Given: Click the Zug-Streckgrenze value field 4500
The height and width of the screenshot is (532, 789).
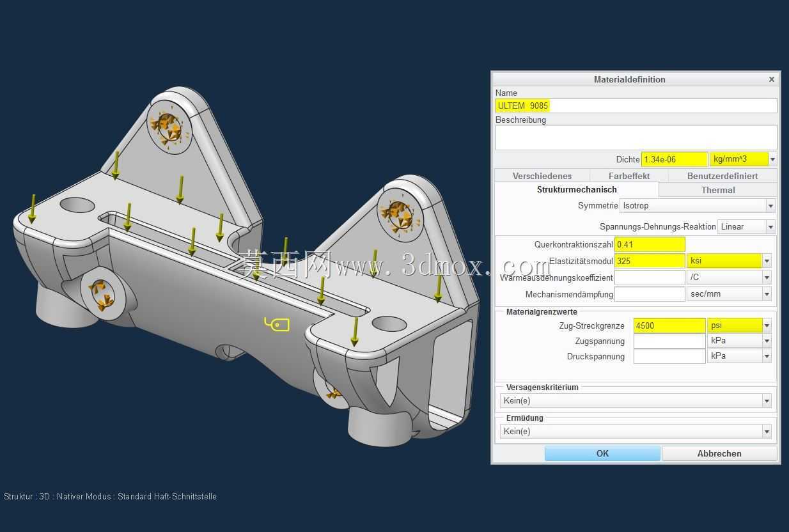Looking at the screenshot, I should [669, 325].
